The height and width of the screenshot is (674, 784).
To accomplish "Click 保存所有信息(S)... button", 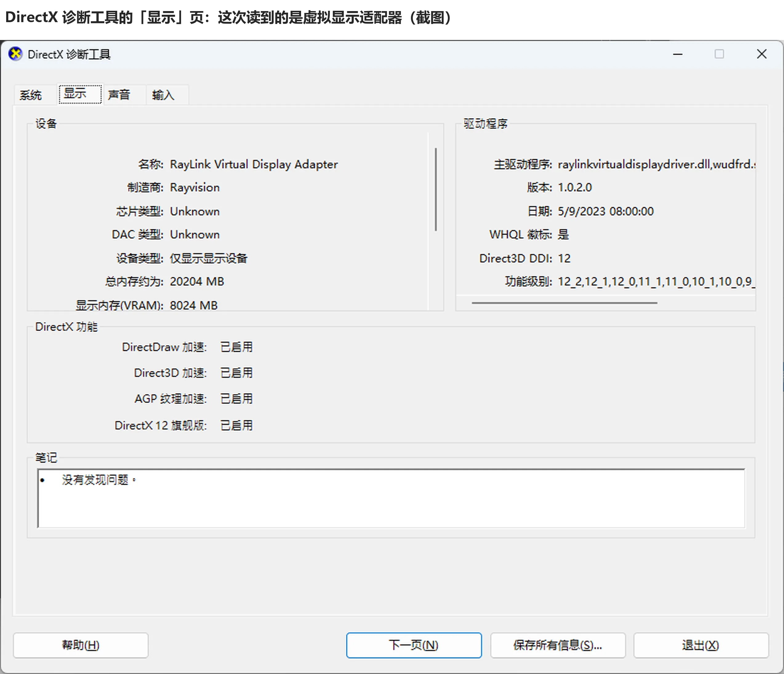I will tap(558, 645).
